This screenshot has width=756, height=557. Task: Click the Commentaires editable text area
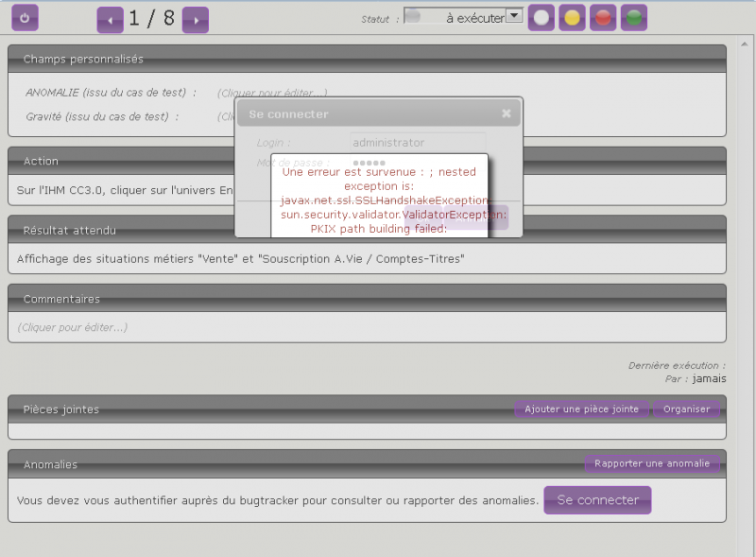click(73, 327)
